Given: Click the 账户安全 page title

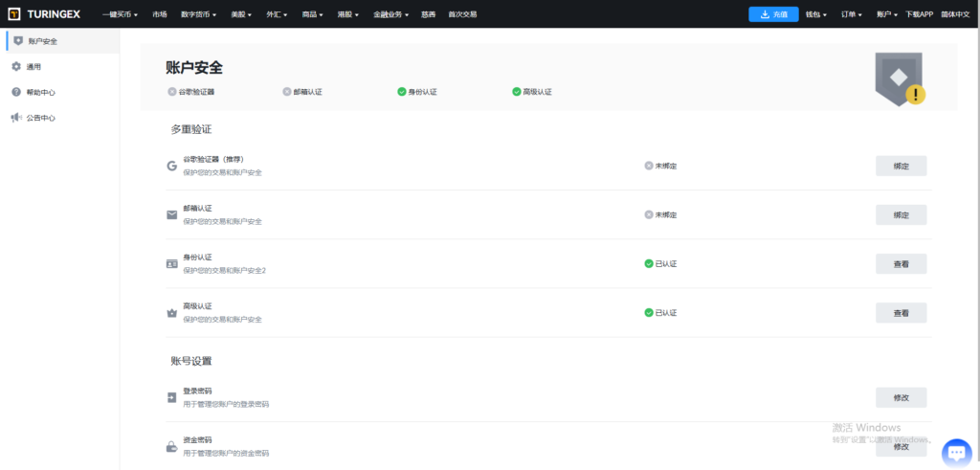Looking at the screenshot, I should (x=194, y=68).
